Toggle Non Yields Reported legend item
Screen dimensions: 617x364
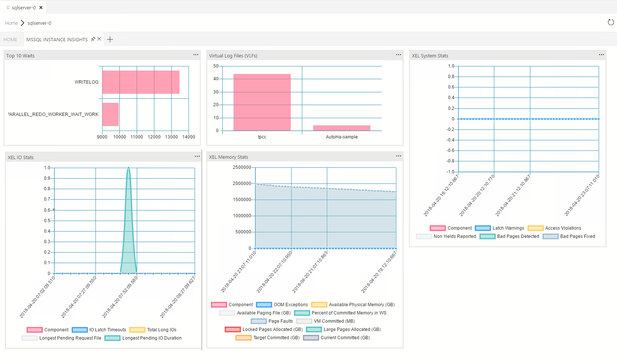[446, 236]
